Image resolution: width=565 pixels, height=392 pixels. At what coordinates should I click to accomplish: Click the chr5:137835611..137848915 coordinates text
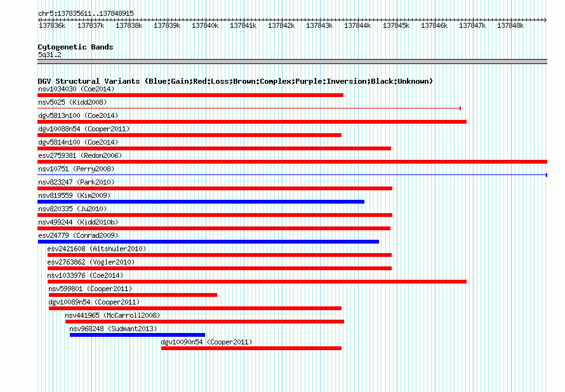pyautogui.click(x=86, y=13)
